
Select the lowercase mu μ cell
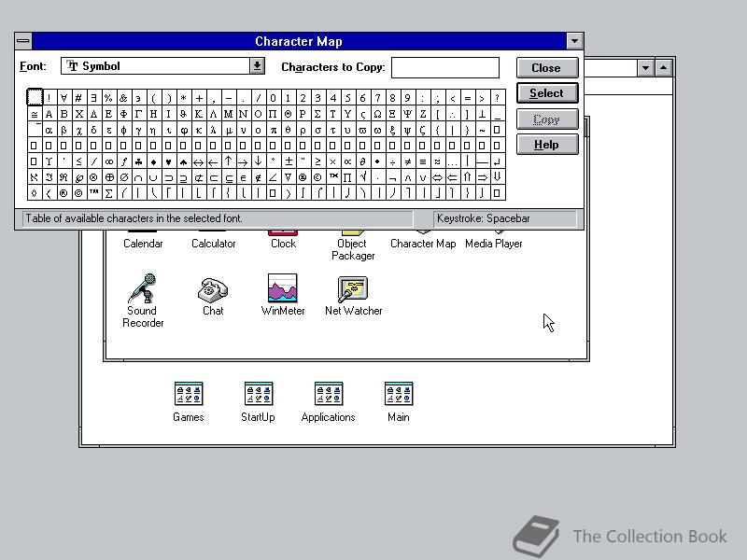click(228, 130)
